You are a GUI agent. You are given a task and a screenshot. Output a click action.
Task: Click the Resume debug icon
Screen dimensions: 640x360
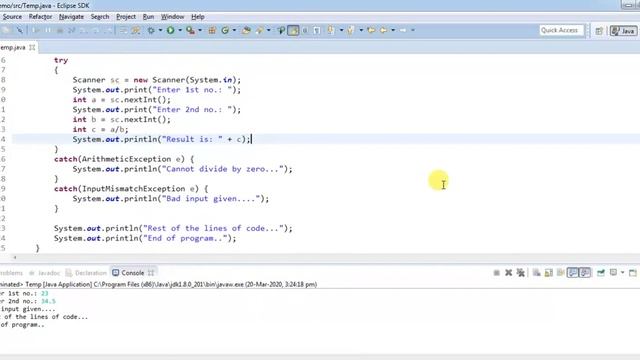tap(36, 30)
